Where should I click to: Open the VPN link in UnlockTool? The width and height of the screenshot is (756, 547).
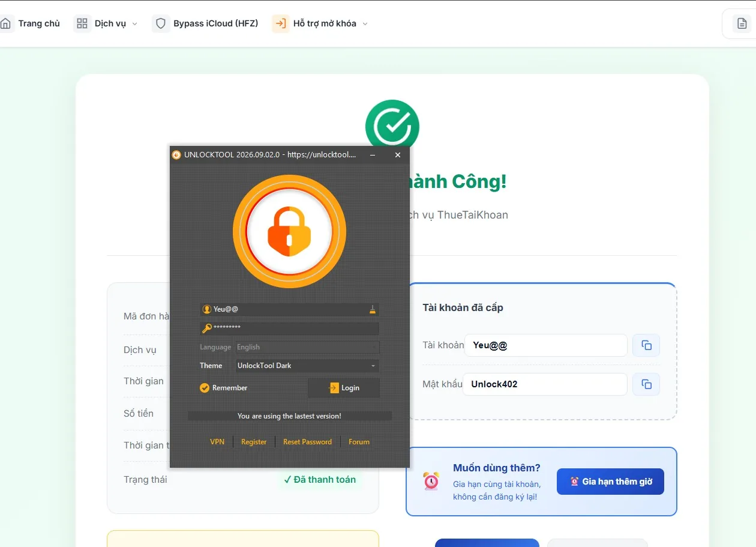pos(217,442)
